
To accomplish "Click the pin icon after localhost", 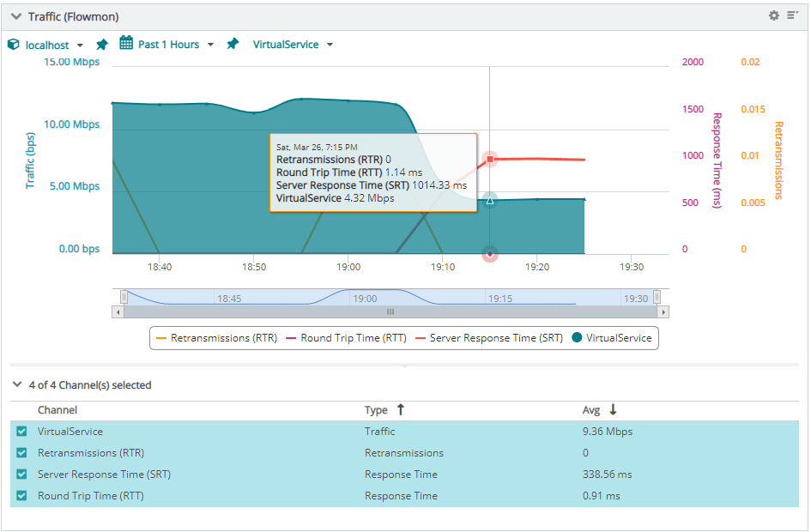I will 102,45.
